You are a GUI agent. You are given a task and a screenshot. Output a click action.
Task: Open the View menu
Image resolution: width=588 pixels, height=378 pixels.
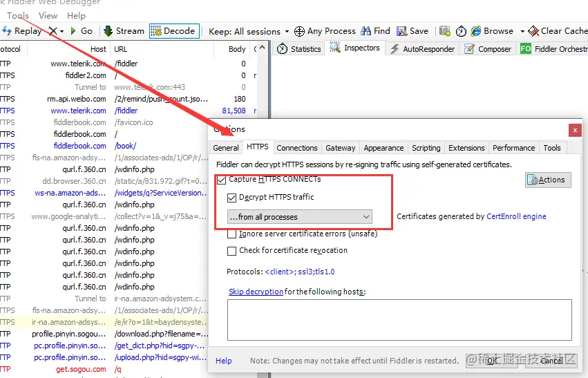48,16
